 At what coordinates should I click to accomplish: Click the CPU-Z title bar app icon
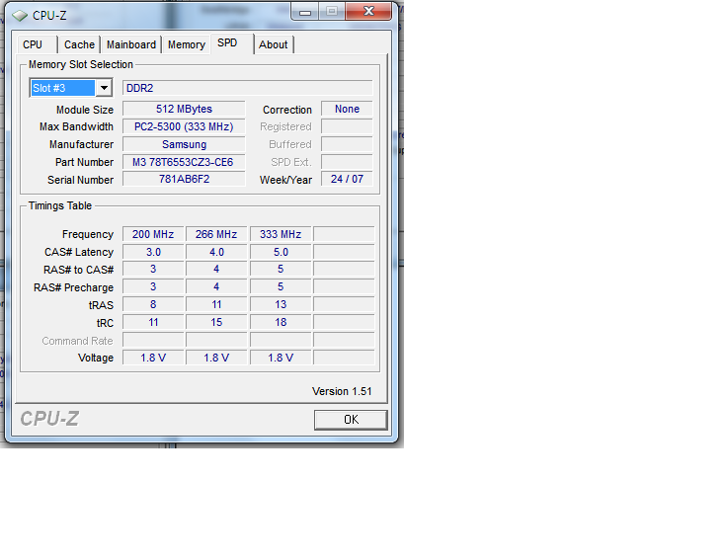click(20, 16)
